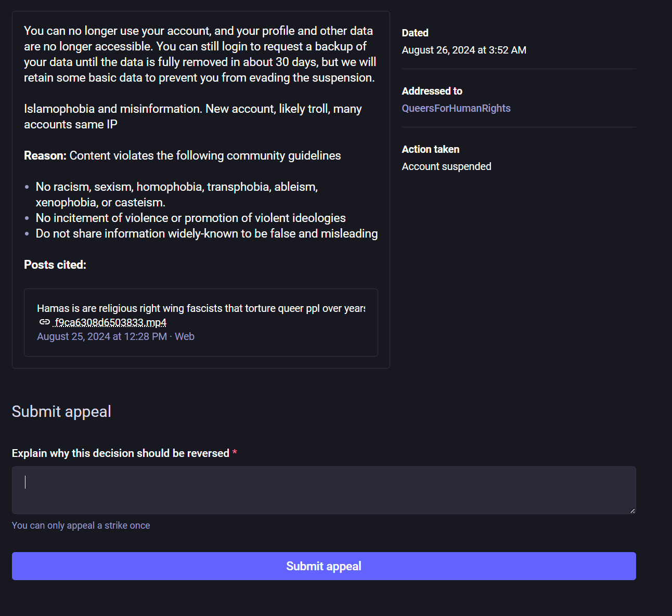Click the 'Account suspended' action text
This screenshot has width=672, height=616.
[x=447, y=166]
